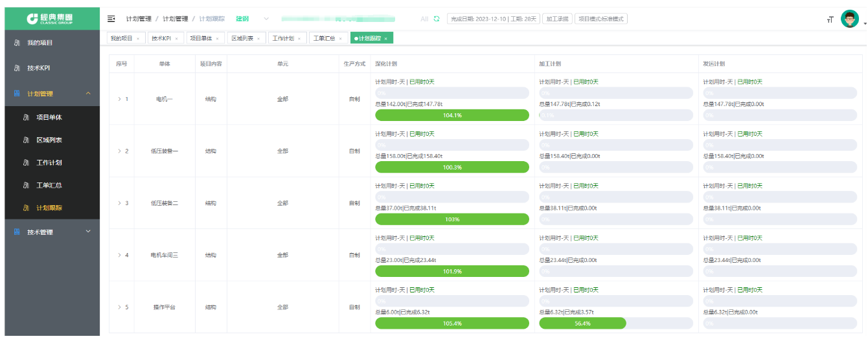
Task: Open 我的项目 in the sidebar
Action: [52, 43]
